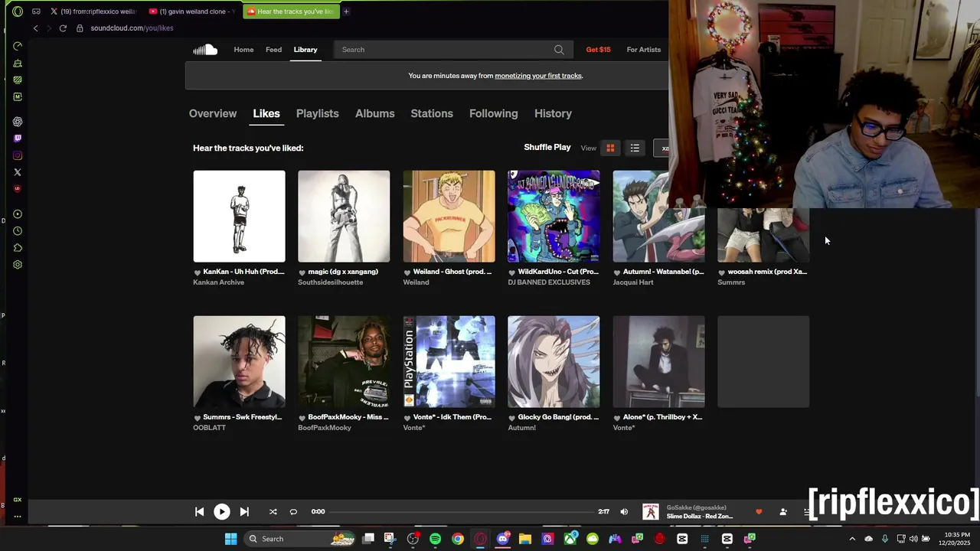Go to SoundCloud Feed
The width and height of the screenshot is (980, 551).
point(273,50)
